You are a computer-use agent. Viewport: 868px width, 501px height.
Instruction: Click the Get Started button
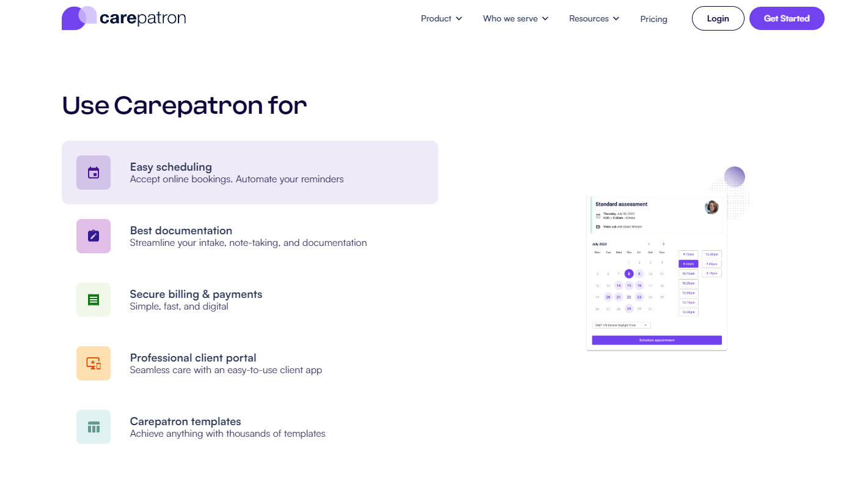[x=787, y=18]
